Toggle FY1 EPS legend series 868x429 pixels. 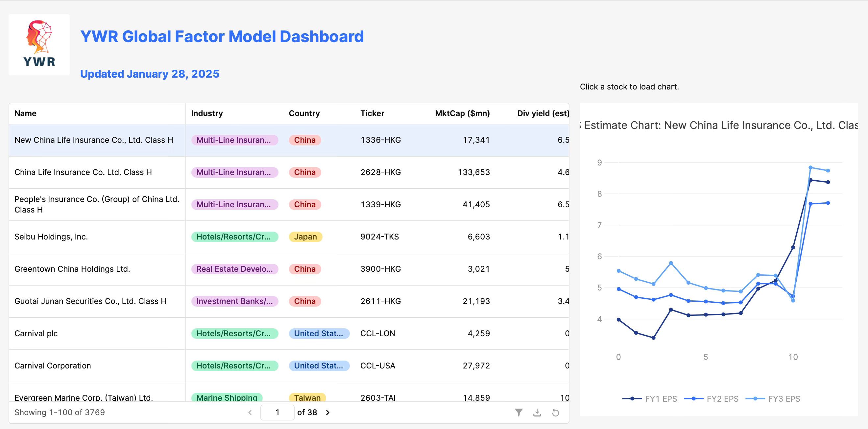coord(649,399)
